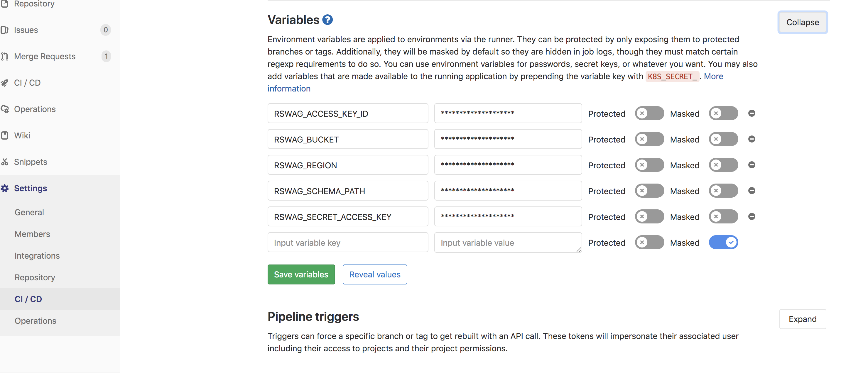Viewport: 868px width, 373px height.
Task: Enable Masked for RSWAG_BUCKET variable
Action: coord(723,139)
